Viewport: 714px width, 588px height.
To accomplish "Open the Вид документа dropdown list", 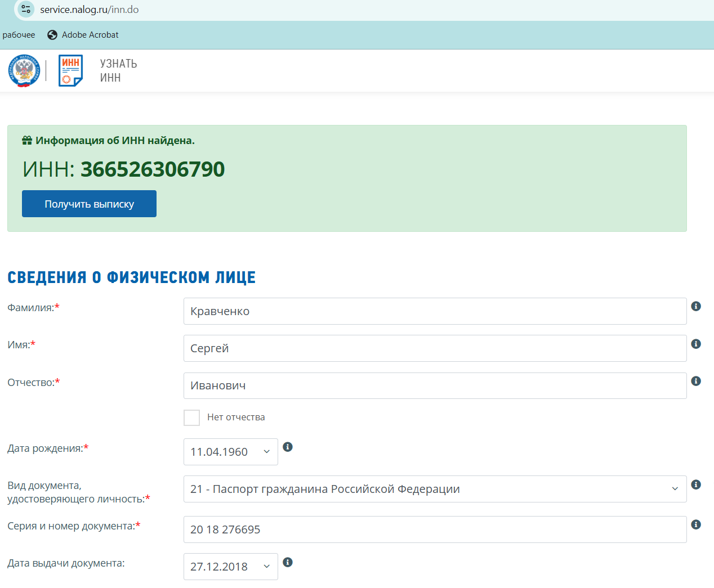I will (x=434, y=489).
